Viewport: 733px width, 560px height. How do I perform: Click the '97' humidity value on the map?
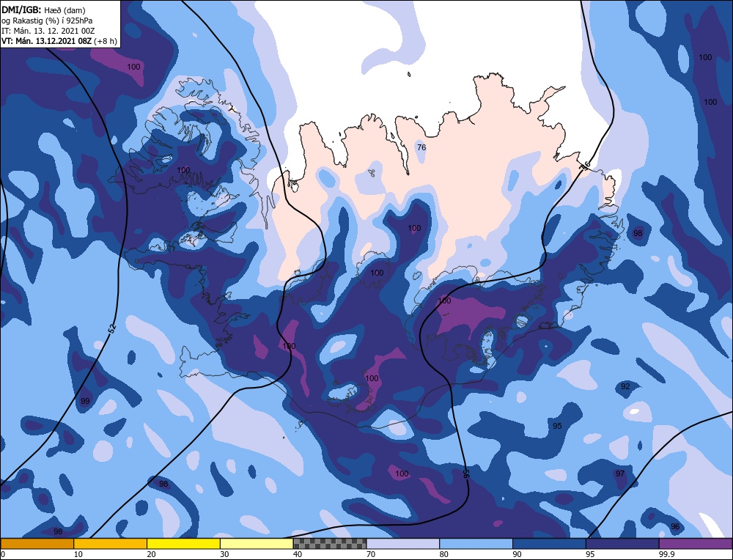tap(620, 474)
